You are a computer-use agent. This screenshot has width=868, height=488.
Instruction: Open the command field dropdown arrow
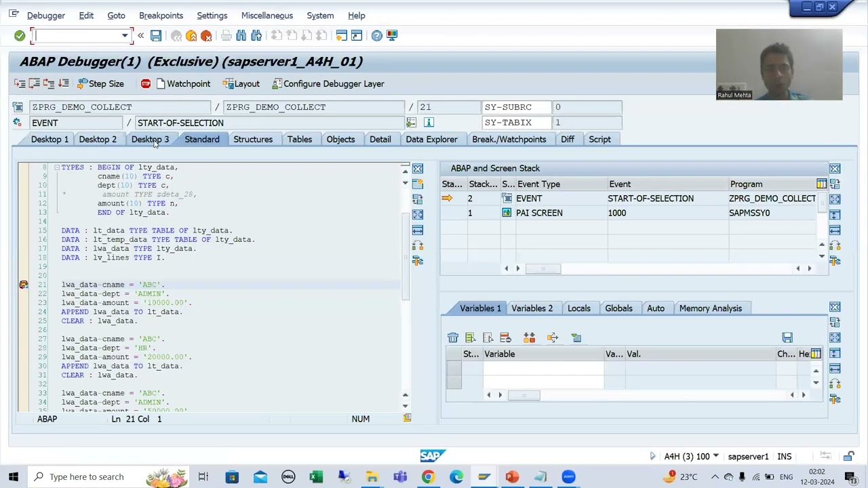click(x=125, y=35)
